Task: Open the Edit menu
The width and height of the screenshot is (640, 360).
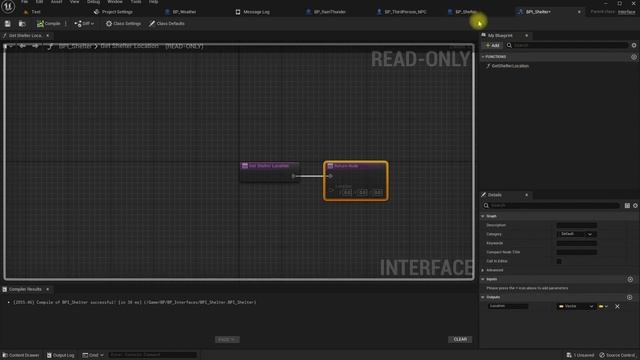Action: 39,2
